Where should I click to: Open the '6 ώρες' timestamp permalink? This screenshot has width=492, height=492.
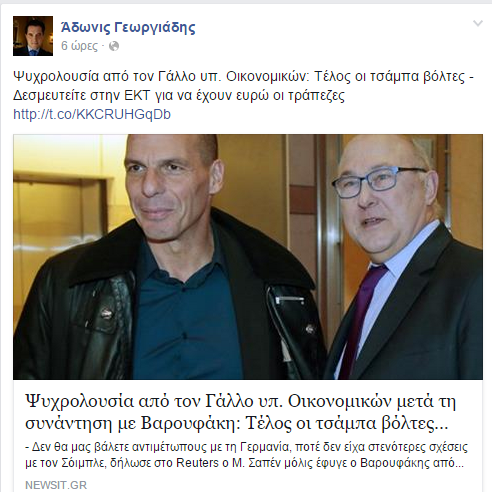(79, 46)
